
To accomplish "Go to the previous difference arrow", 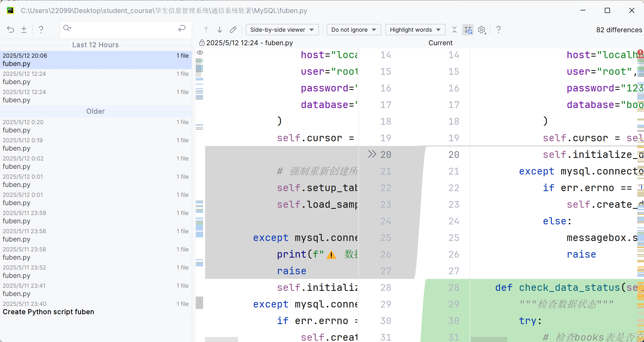I will pos(206,30).
